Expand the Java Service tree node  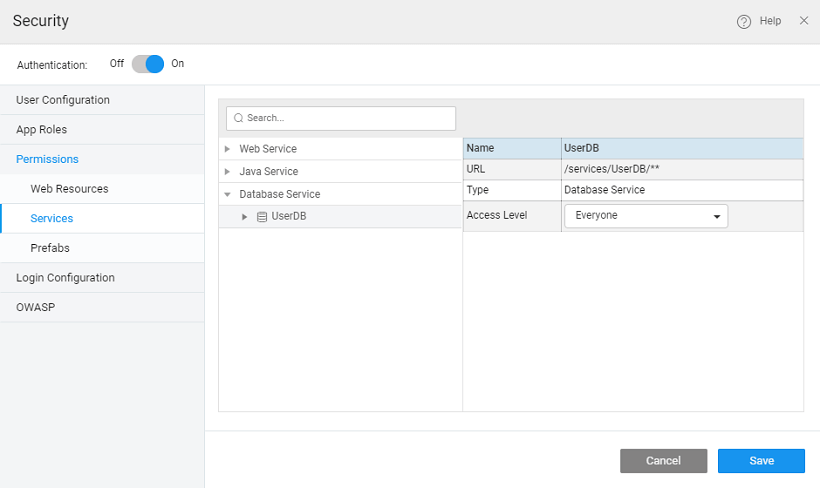pos(228,172)
